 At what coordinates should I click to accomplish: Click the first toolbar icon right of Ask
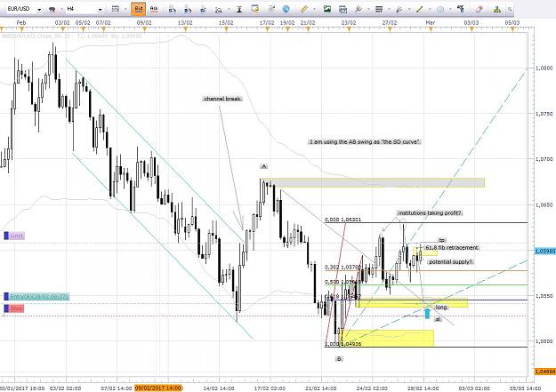[x=172, y=10]
